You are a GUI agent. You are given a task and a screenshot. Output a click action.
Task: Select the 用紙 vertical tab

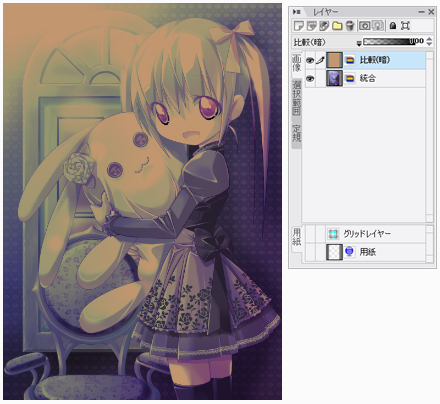click(x=297, y=238)
